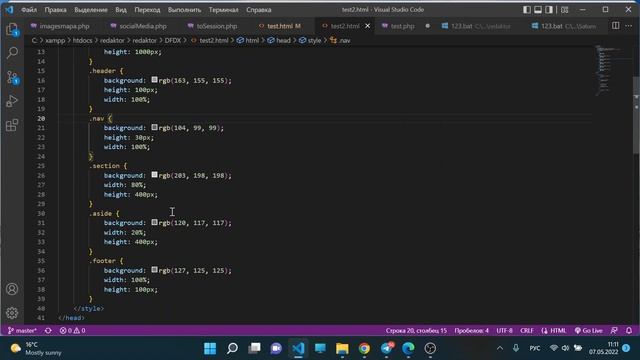Image resolution: width=640 pixels, height=360 pixels.
Task: Start the Go Live server
Action: pyautogui.click(x=589, y=331)
